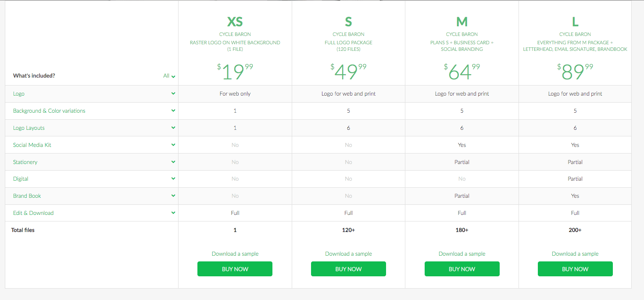Expand the Edit & Download chevron

point(173,213)
